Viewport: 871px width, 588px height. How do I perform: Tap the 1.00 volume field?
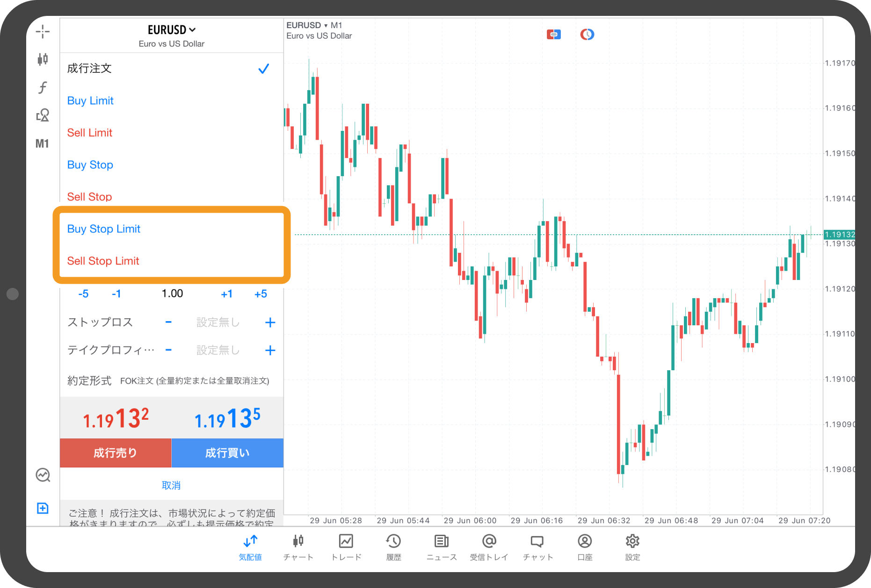(172, 294)
